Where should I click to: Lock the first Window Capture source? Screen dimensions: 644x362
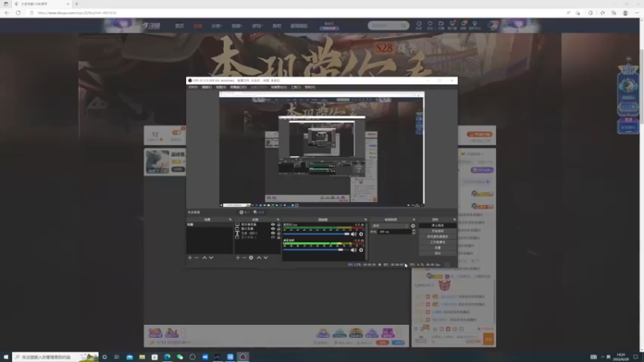pos(279,228)
